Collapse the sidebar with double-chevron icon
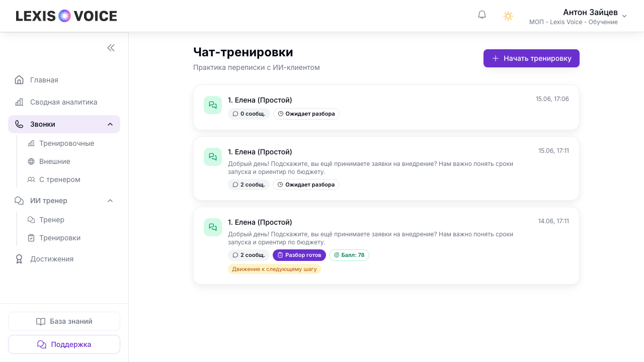Image resolution: width=644 pixels, height=362 pixels. 111,48
